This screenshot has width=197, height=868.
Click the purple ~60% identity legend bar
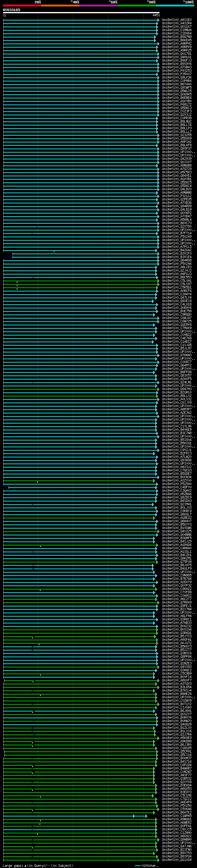(x=99, y=6)
